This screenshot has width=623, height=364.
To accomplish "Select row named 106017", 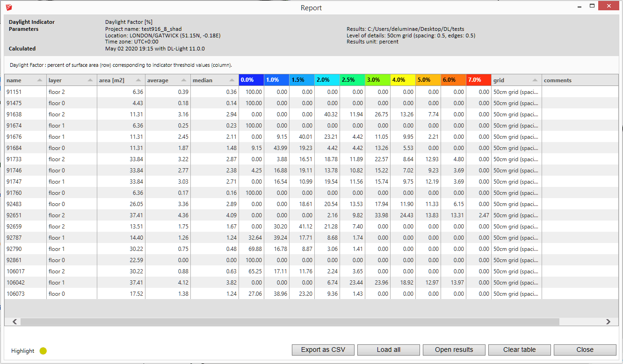I will [x=311, y=271].
